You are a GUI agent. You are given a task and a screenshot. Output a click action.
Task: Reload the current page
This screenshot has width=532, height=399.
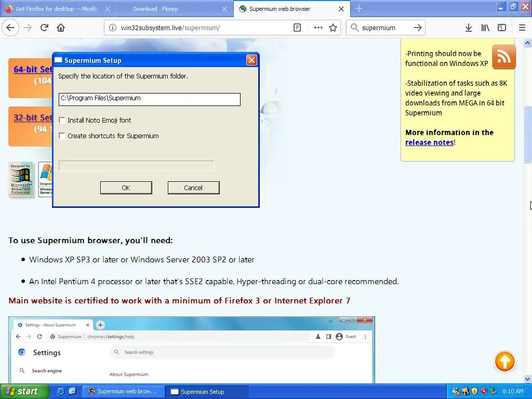(x=44, y=28)
